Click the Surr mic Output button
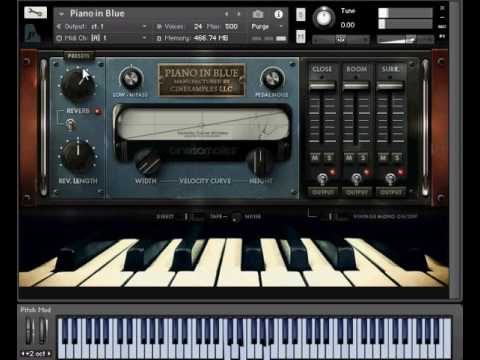480x360 pixels. coord(390,193)
